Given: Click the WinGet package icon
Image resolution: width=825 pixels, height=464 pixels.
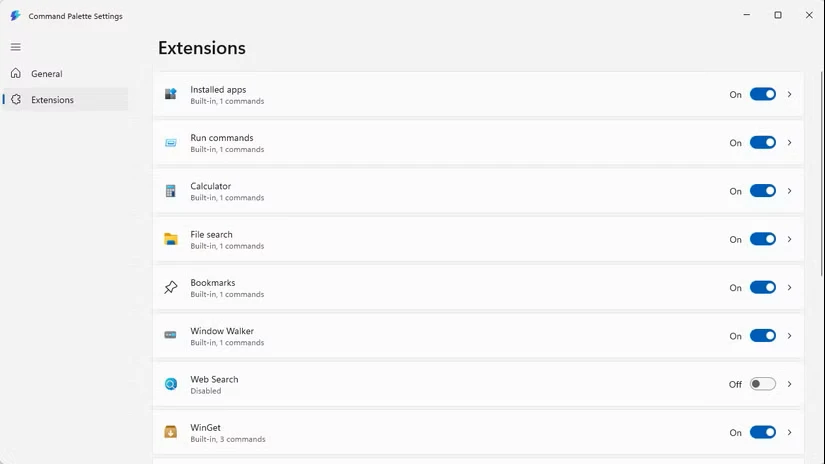Looking at the screenshot, I should 170,432.
